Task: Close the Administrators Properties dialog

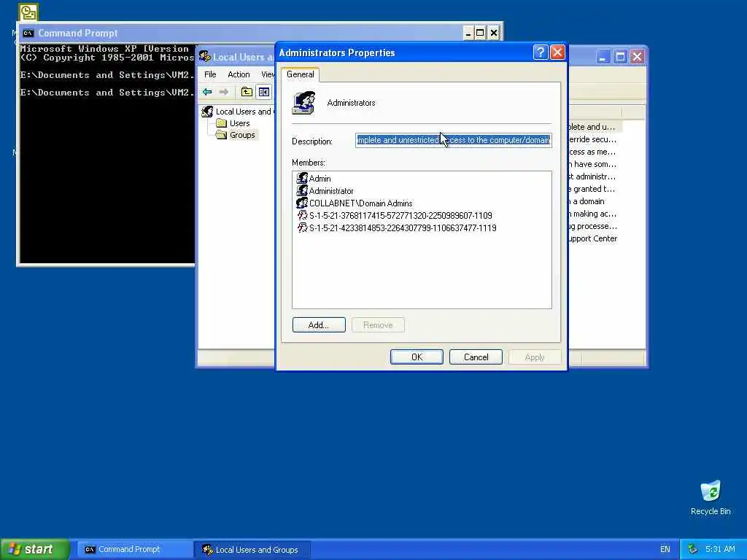Action: click(x=557, y=52)
